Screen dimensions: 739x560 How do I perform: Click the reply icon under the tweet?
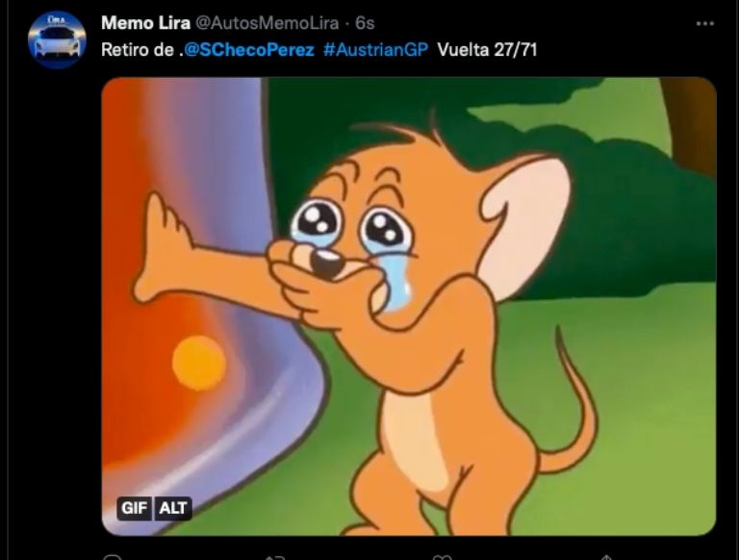point(112,558)
